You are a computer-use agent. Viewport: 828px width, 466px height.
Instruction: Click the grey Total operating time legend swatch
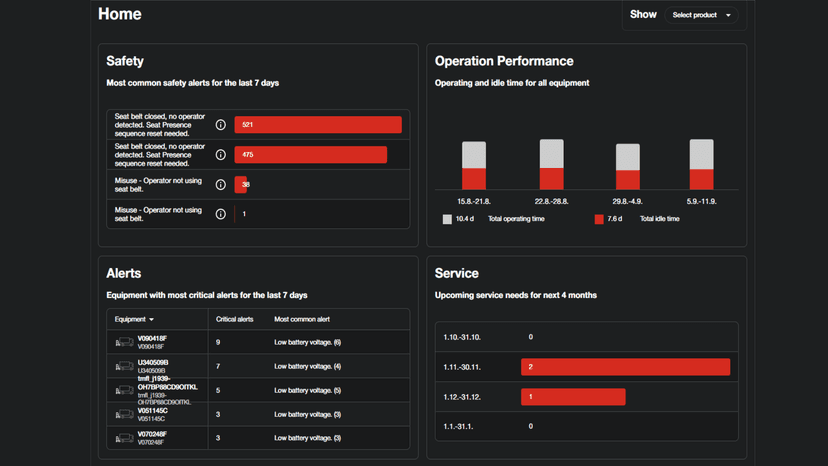coord(447,219)
